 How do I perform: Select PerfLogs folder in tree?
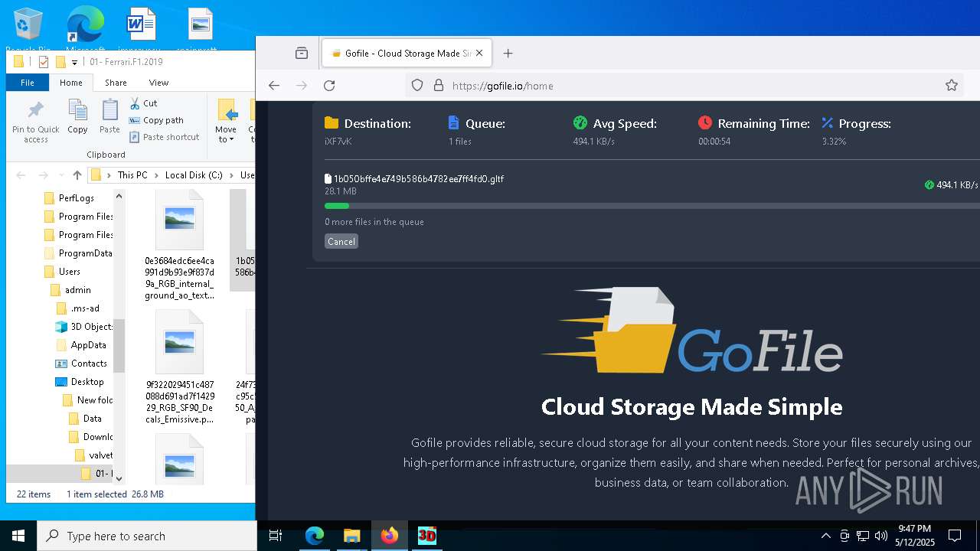click(77, 198)
